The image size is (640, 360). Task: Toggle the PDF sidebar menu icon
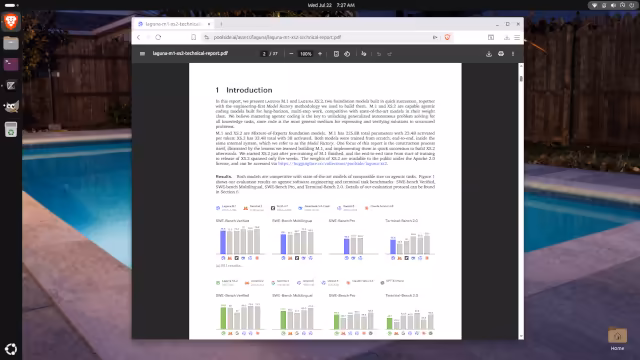[142, 53]
